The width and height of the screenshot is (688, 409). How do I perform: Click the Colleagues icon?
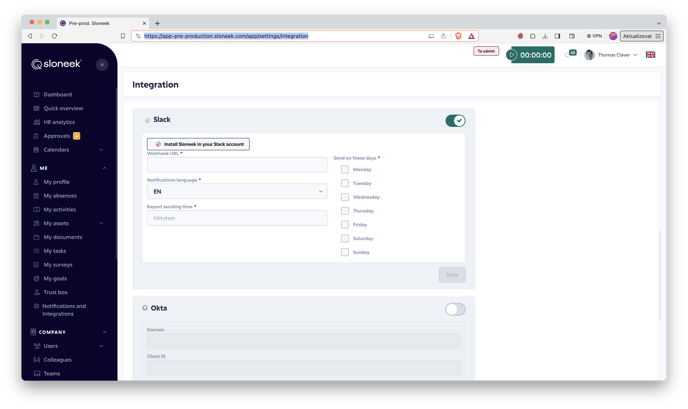click(36, 360)
